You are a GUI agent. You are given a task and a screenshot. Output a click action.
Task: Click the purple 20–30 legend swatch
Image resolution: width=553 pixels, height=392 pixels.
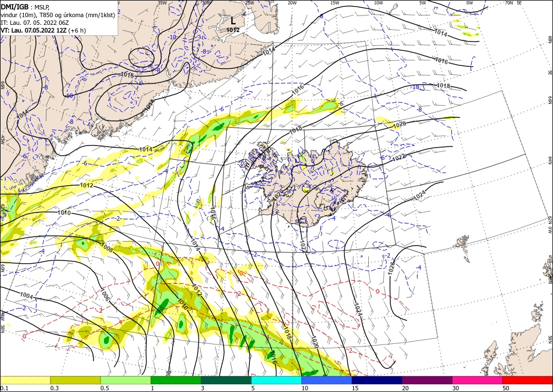tap(427, 380)
